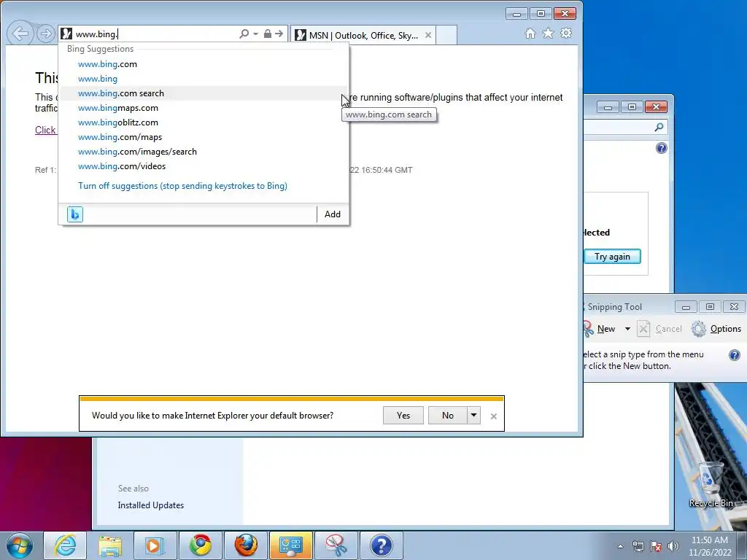Screen dimensions: 747x560
Task: Open Snipping Tool scissors taskbar icon
Action: pos(336,545)
